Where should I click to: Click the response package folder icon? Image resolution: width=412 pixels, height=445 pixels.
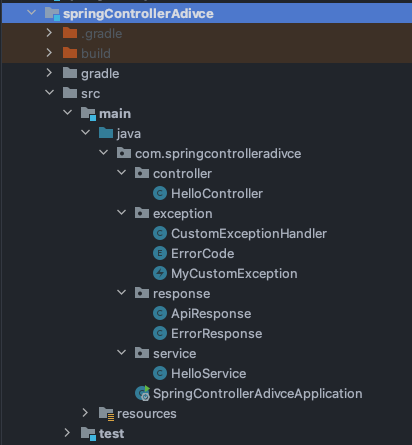tap(142, 293)
